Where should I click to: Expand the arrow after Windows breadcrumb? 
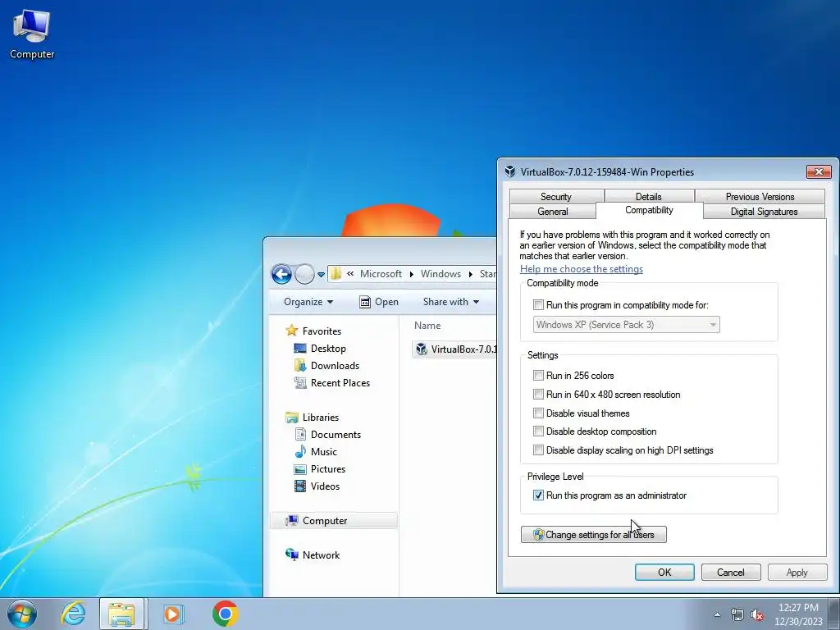coord(470,274)
